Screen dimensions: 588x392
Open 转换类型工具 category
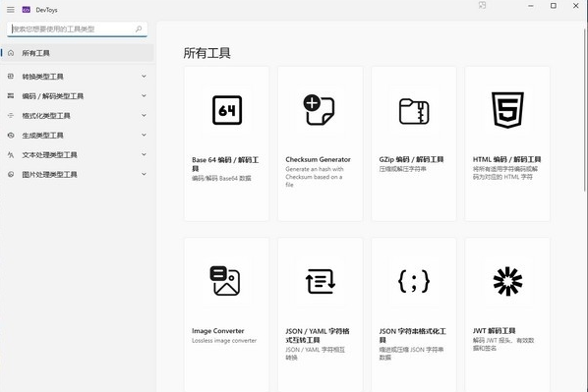pos(77,77)
